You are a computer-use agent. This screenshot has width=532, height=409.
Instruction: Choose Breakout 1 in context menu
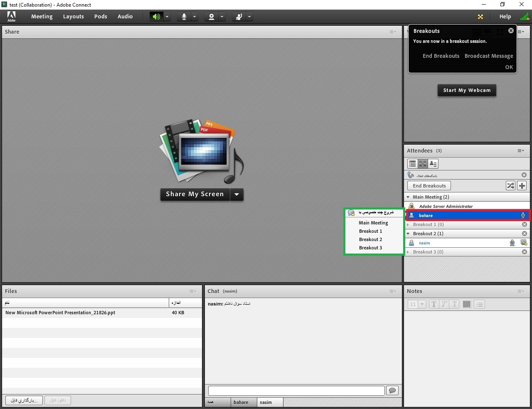[x=370, y=231]
